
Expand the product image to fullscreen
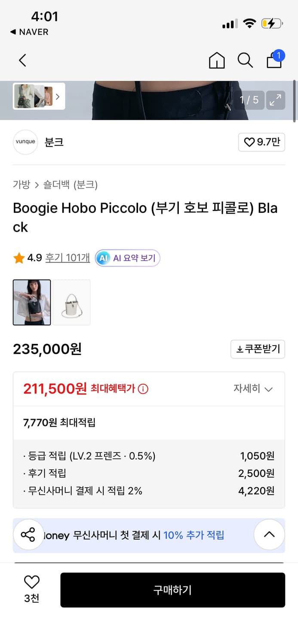[275, 100]
